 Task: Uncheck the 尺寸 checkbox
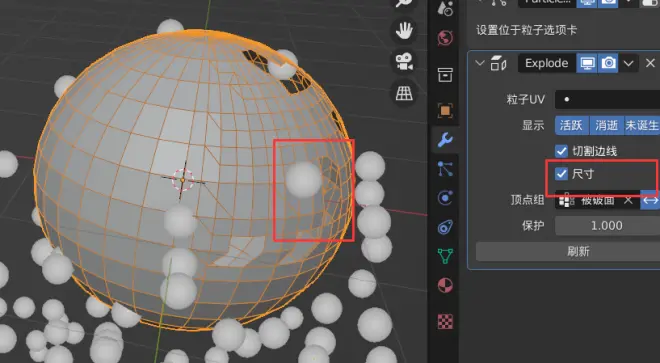point(561,173)
